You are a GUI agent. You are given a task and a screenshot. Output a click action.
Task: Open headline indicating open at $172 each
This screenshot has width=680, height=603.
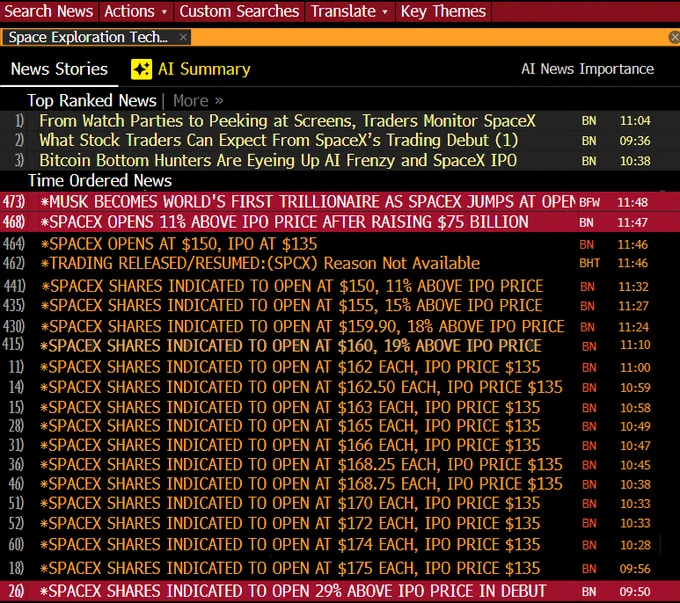(x=290, y=523)
